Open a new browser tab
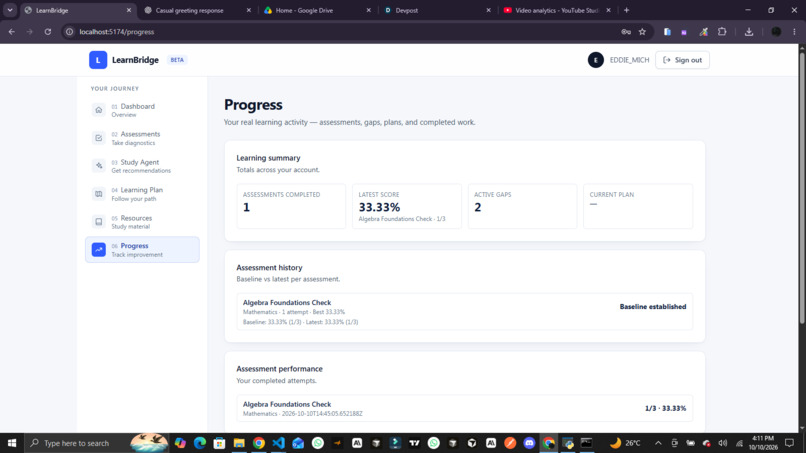The height and width of the screenshot is (453, 806). [x=626, y=10]
